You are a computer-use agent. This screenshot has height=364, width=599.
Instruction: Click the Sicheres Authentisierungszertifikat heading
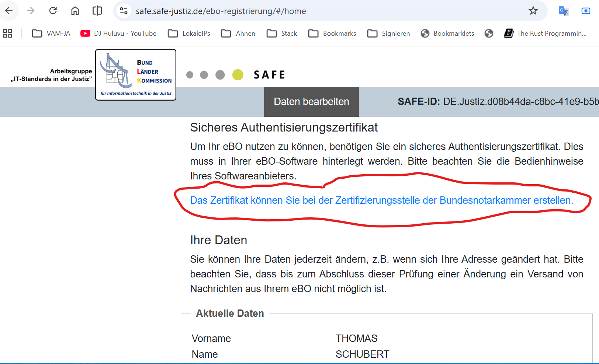click(284, 127)
